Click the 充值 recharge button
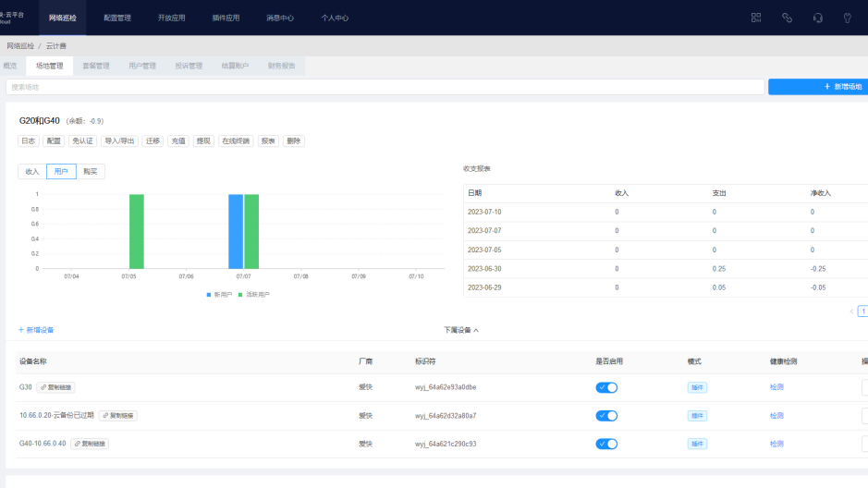This screenshot has height=488, width=868. [x=178, y=141]
